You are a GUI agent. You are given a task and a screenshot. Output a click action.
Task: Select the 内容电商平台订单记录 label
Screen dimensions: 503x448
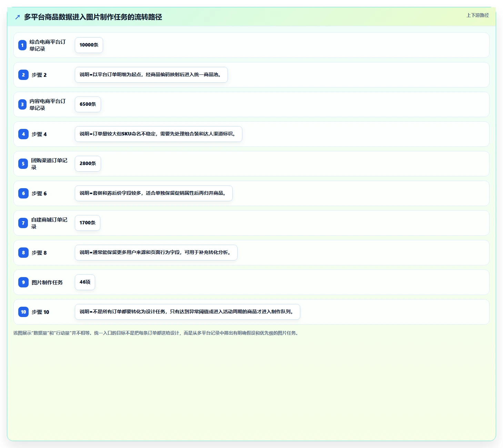[48, 104]
